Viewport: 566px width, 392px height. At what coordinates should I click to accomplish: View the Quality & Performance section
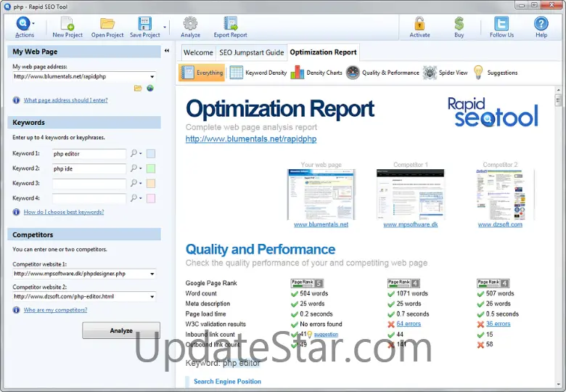pyautogui.click(x=382, y=73)
